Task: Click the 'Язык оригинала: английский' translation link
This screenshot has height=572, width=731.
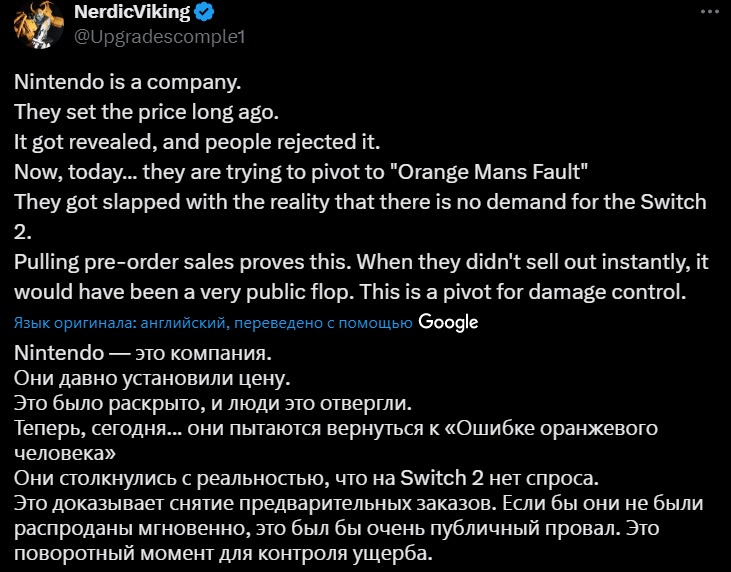Action: (120, 323)
